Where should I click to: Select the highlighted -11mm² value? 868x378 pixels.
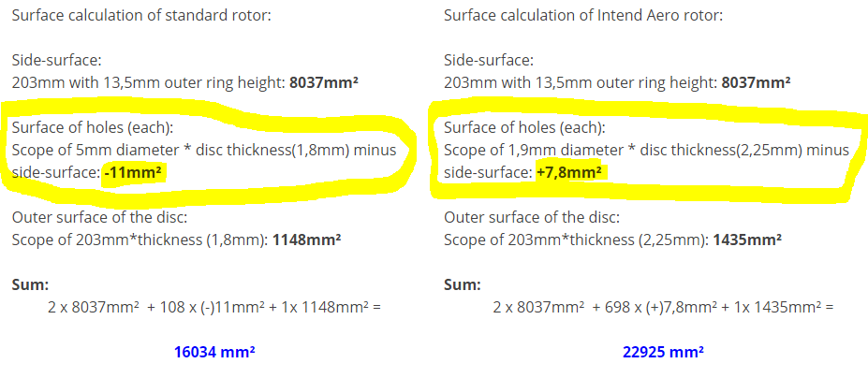tap(136, 174)
